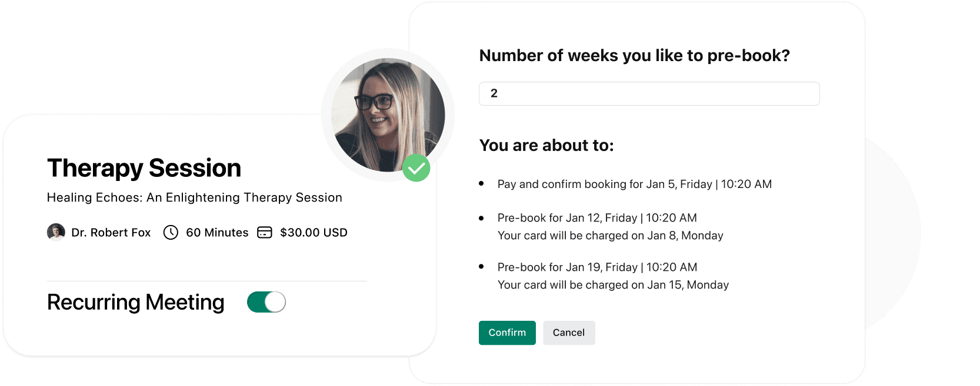The height and width of the screenshot is (386, 980).
Task: Click Dr. Robert Fox's avatar picture
Action: pyautogui.click(x=56, y=232)
